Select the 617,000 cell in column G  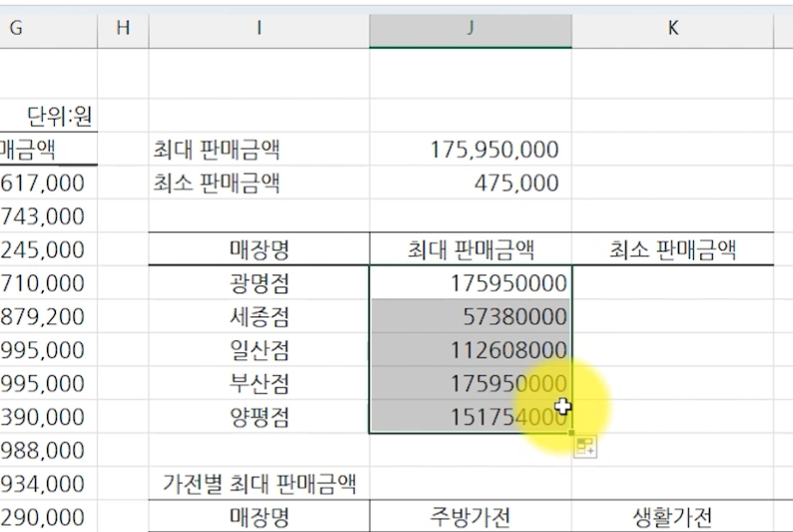coord(49,183)
